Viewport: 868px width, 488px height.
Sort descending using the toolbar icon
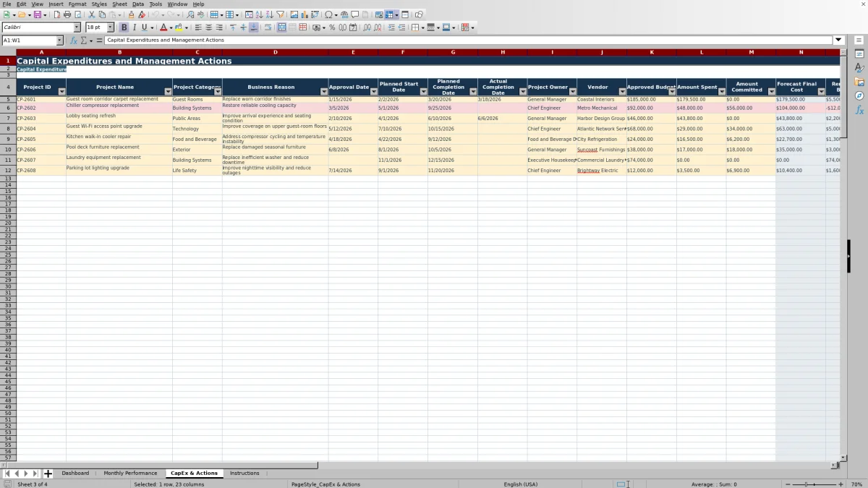(x=269, y=14)
